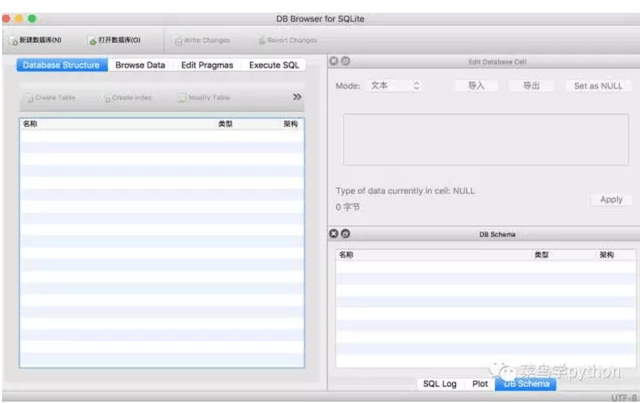Click the UTF-8 encoding status indicator
The image size is (640, 403).
(x=624, y=398)
